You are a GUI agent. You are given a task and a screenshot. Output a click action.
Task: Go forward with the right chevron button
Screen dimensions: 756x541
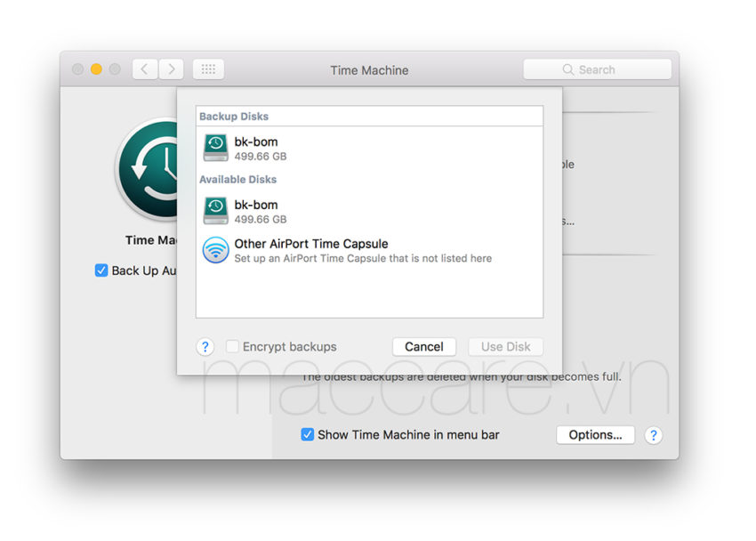pos(171,69)
